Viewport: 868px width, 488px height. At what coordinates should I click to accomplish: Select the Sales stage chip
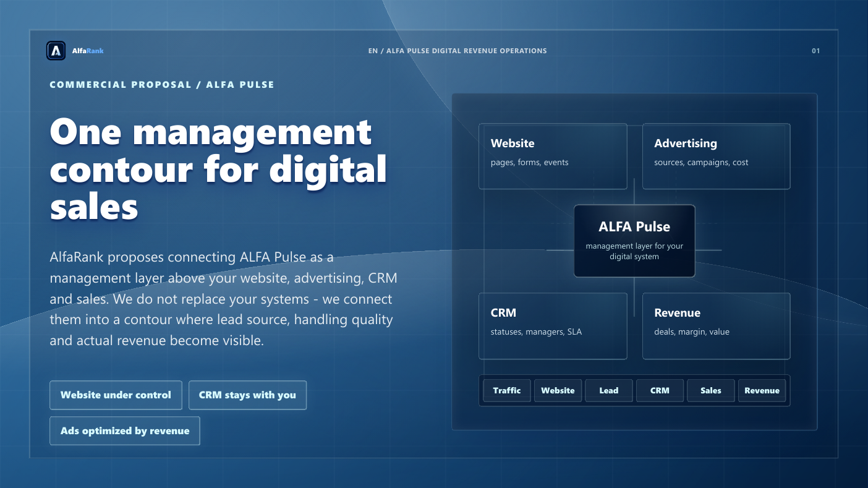(711, 390)
